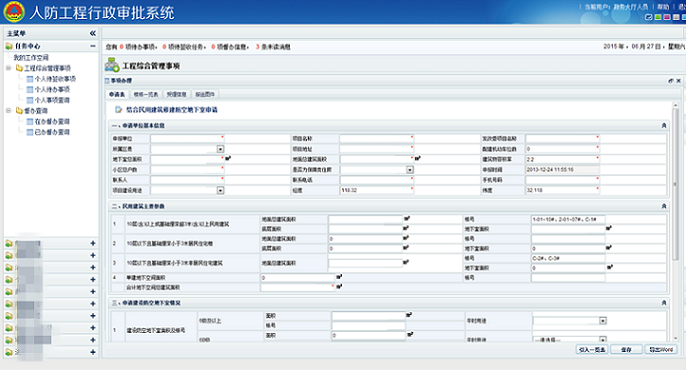Pop out the 事项办理 panel
This screenshot has width=686, height=370.
pos(671,81)
